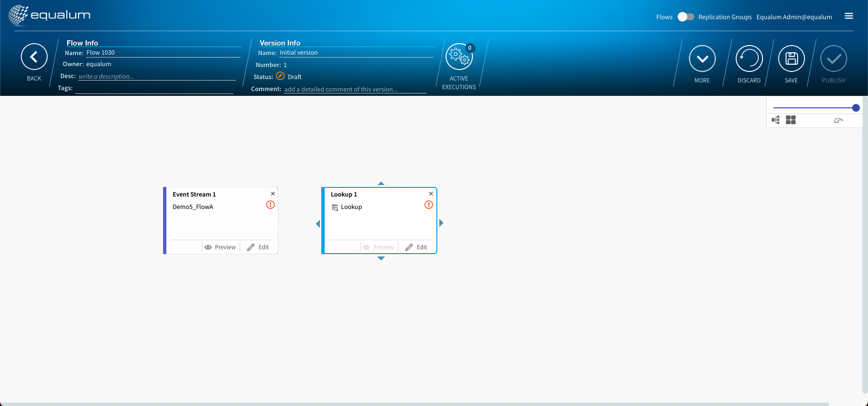Preview the Event Stream 1 node
868x406 pixels.
(220, 247)
